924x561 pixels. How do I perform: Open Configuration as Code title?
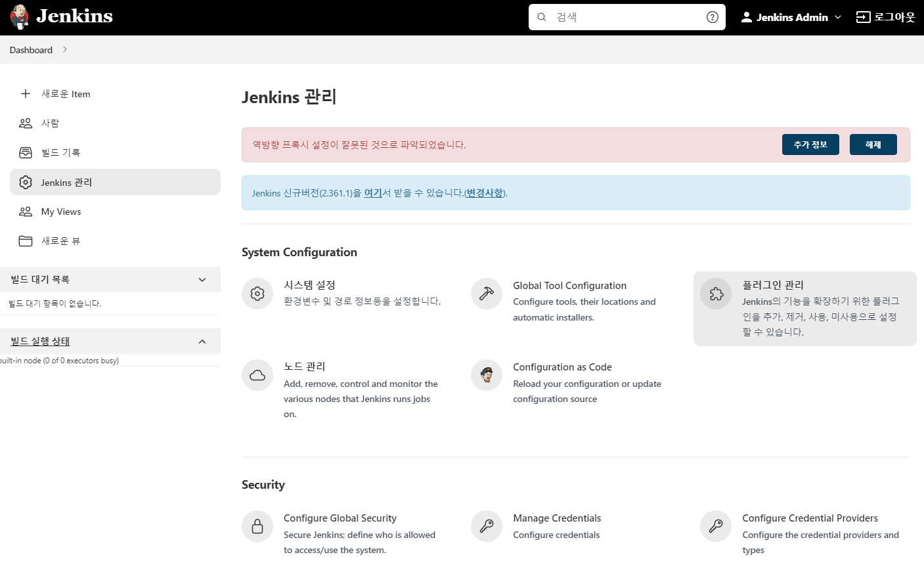(562, 367)
